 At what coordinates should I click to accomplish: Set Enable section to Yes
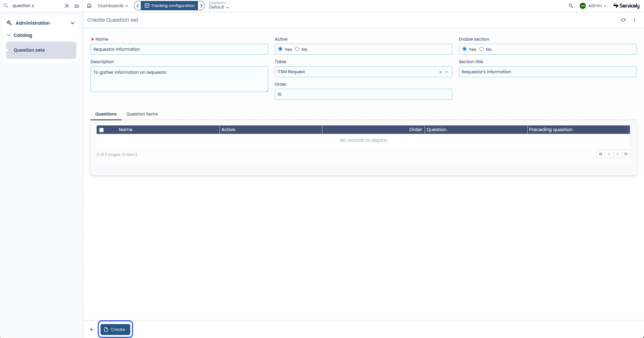[464, 49]
